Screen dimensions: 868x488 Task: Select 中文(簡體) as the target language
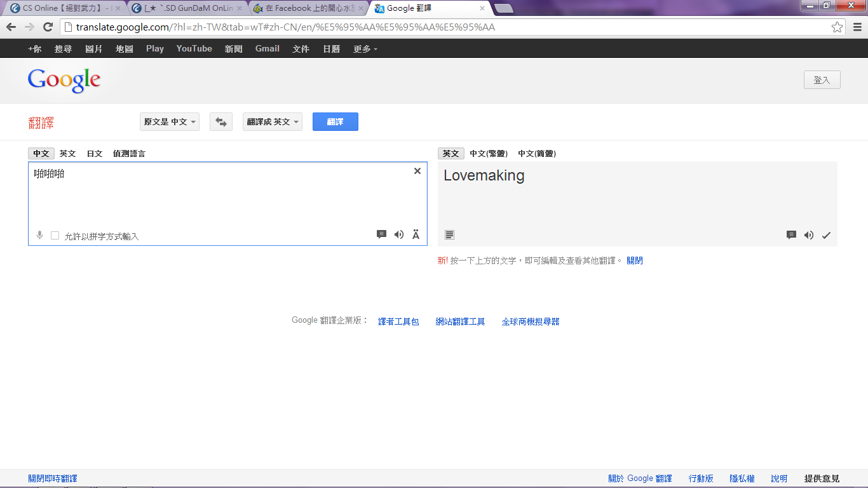pyautogui.click(x=537, y=154)
